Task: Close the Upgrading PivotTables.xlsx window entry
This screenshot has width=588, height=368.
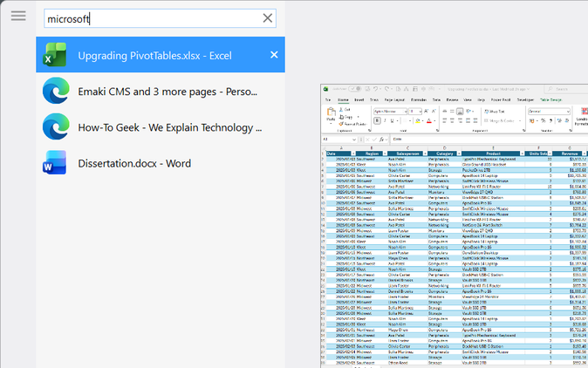Action: tap(274, 55)
